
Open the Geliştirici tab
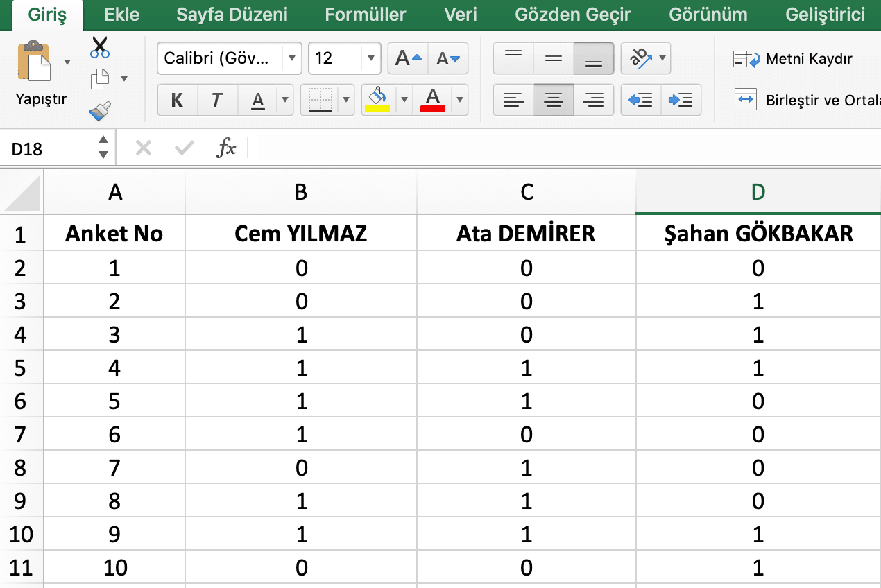tap(826, 15)
